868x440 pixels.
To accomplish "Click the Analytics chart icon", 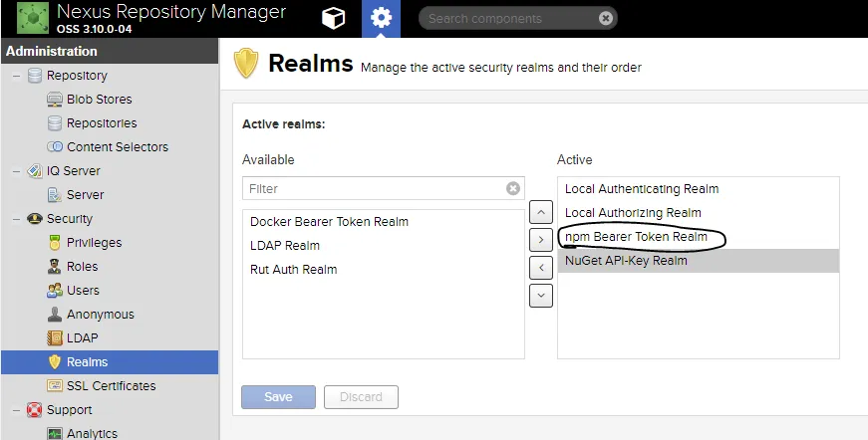I will click(55, 433).
